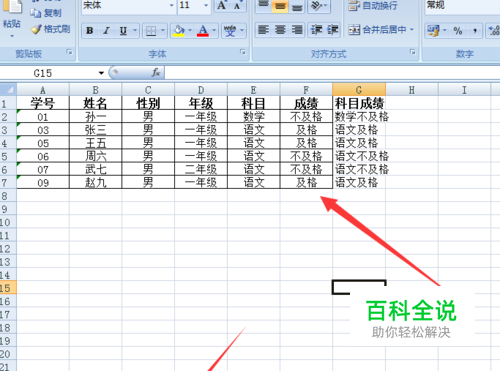This screenshot has width=500, height=371.
Task: Click the Insert Function fx button
Action: pyautogui.click(x=156, y=72)
